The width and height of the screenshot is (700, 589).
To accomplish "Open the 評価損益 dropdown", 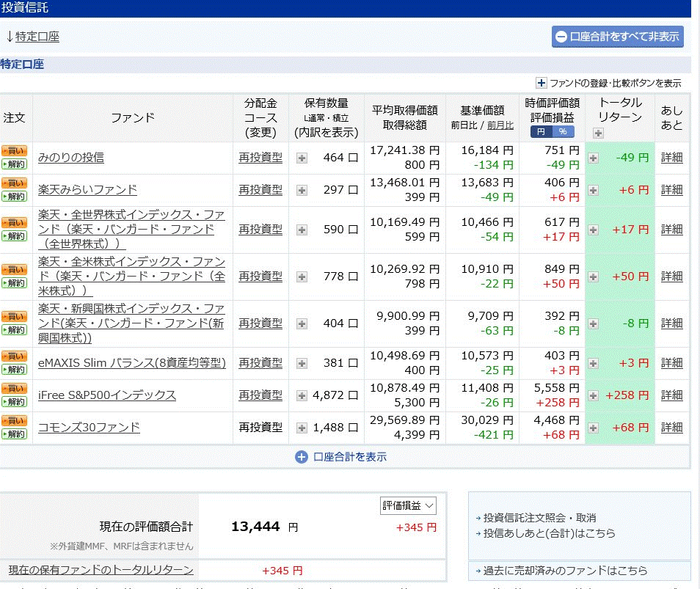I will click(408, 505).
